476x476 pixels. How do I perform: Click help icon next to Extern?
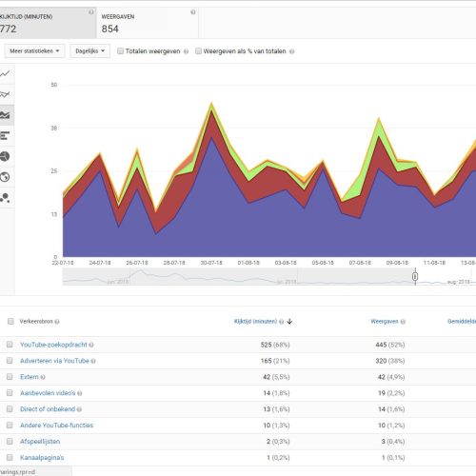tap(43, 377)
